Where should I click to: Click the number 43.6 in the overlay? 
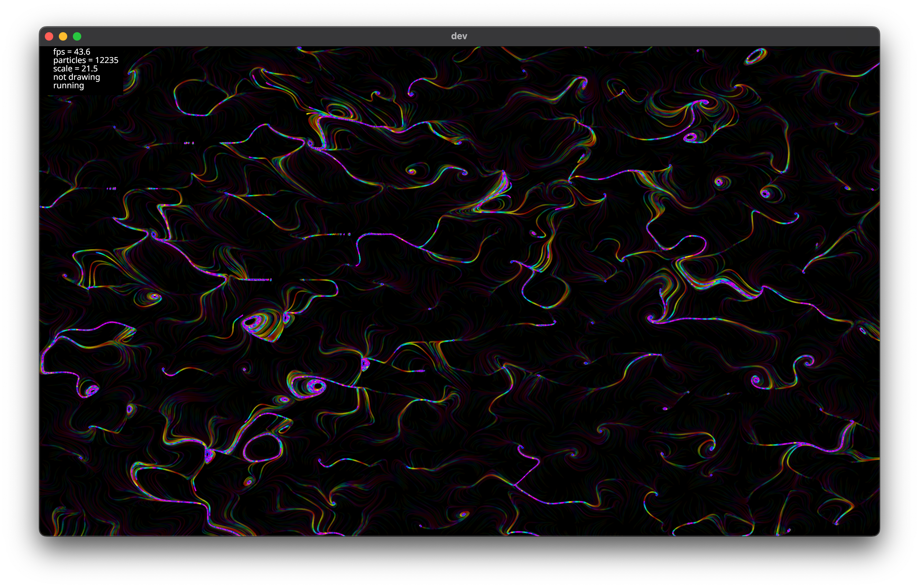point(82,52)
